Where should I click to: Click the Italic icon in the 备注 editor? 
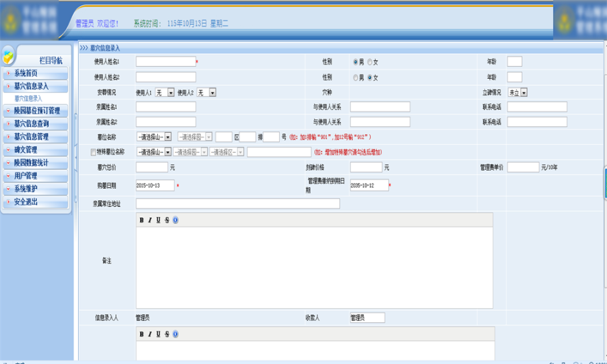click(150, 220)
